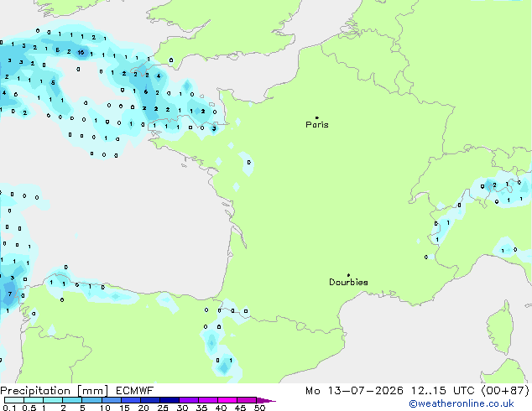
Task: Pick the 20–25 mm dark blue legend swatch
Action: coord(150,400)
